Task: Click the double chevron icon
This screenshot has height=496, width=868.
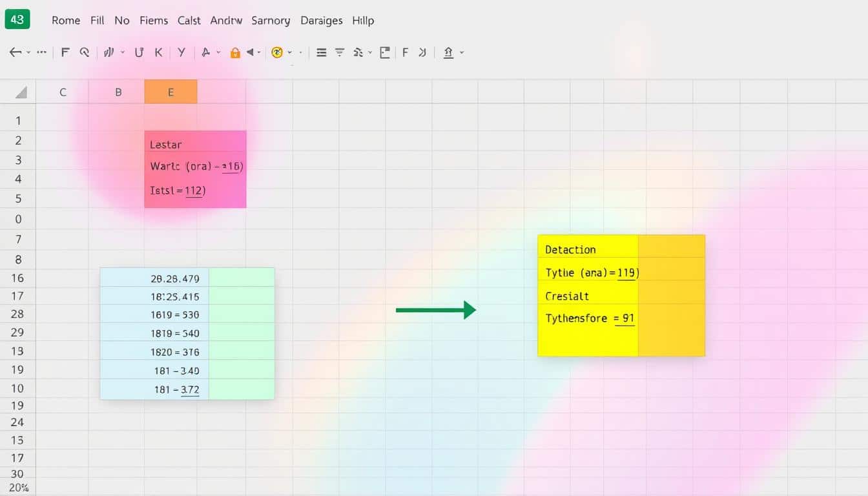Action: (x=422, y=53)
